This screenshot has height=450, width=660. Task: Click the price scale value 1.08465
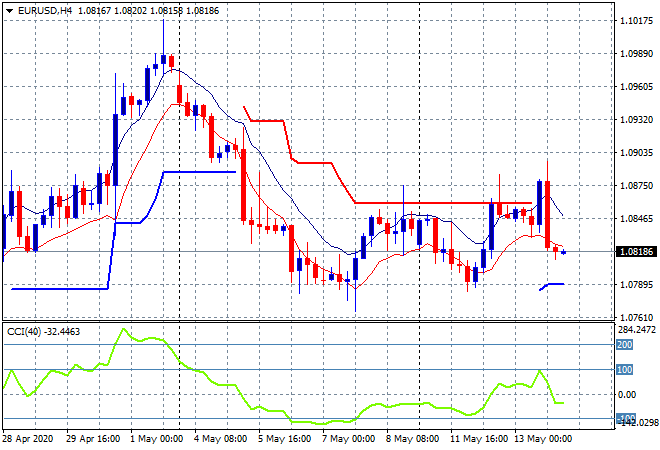click(637, 218)
